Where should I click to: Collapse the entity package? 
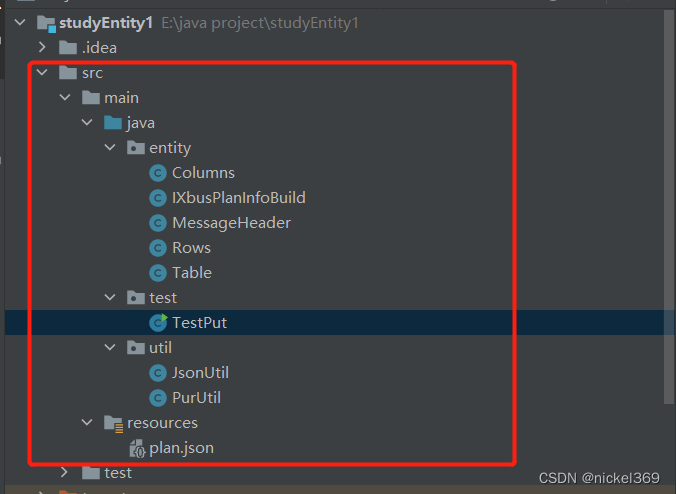pos(110,148)
